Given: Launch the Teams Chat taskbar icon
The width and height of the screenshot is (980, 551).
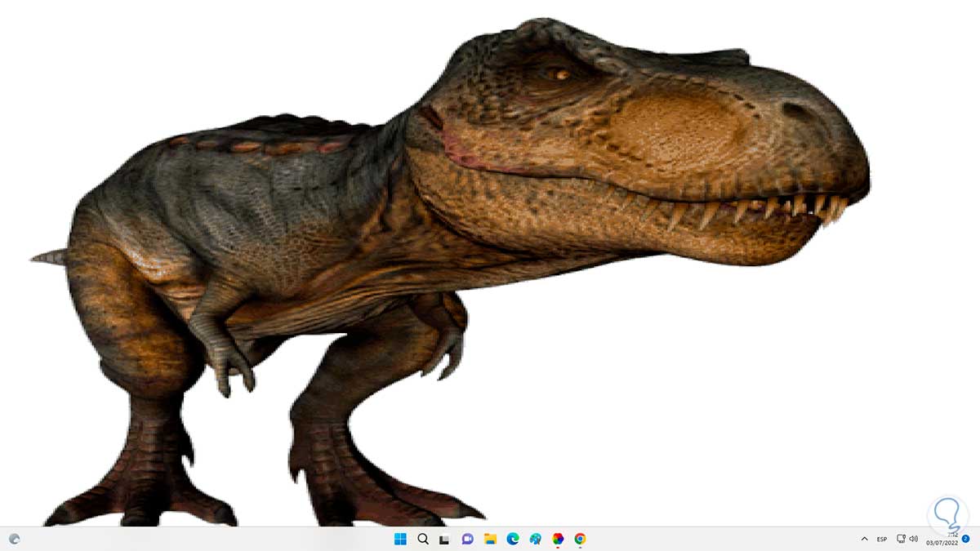Looking at the screenshot, I should (468, 539).
